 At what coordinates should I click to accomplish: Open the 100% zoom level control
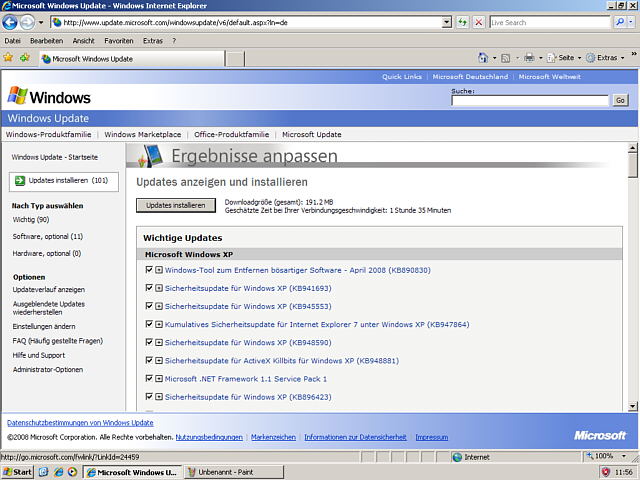pyautogui.click(x=606, y=456)
